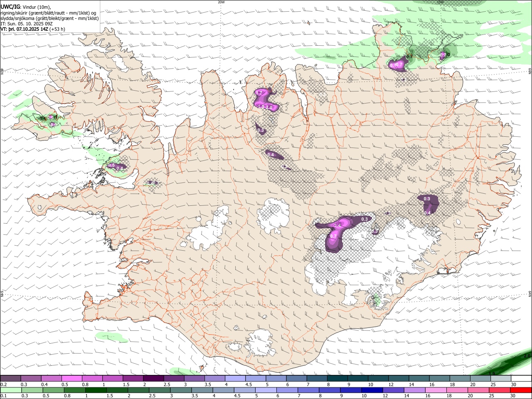Select the 20–25 rose rain legend swatch
Screen dimensions: 532x399
click(478, 390)
